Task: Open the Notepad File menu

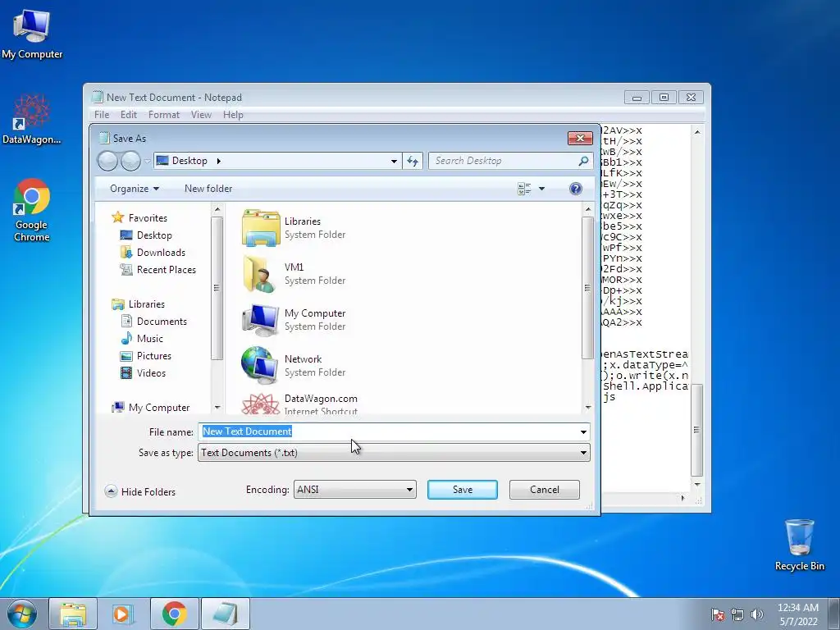Action: click(102, 115)
